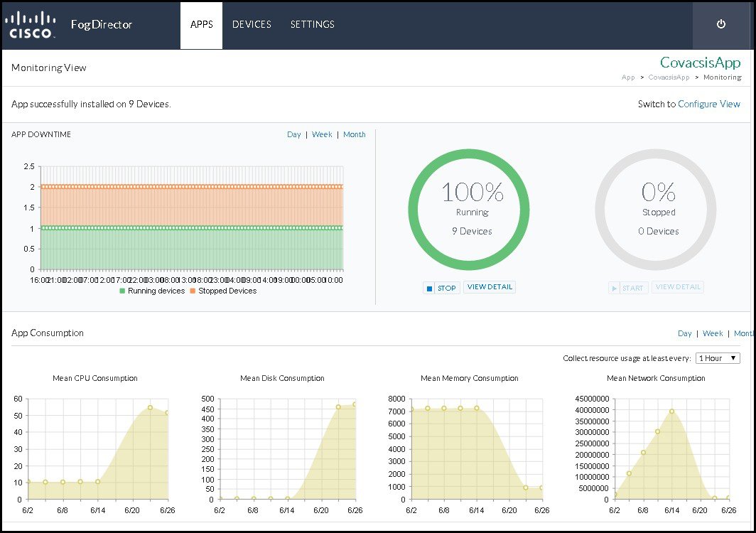
Task: Click the Mean CPU Consumption chart title
Action: 95,378
